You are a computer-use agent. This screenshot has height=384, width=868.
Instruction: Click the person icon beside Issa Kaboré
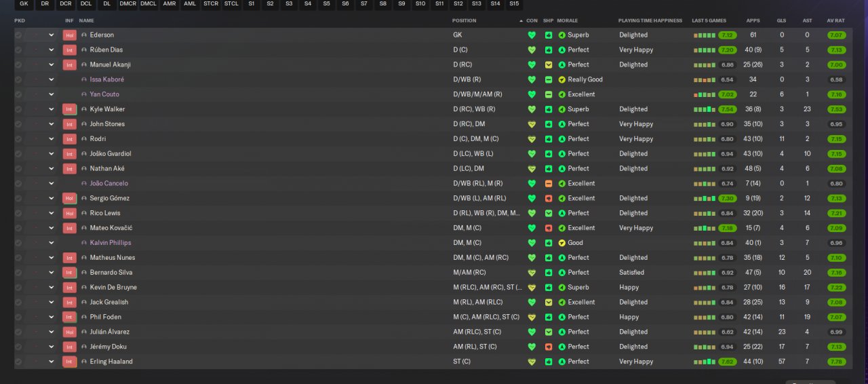click(84, 80)
